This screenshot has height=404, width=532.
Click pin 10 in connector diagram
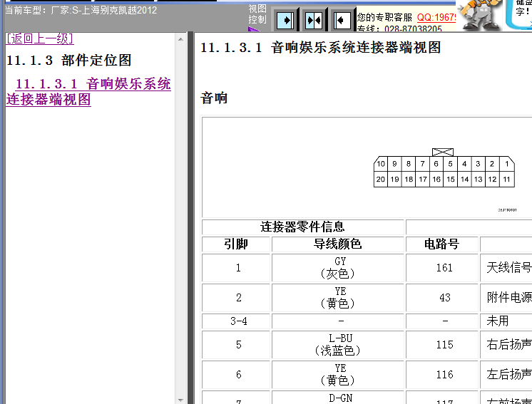(x=381, y=164)
